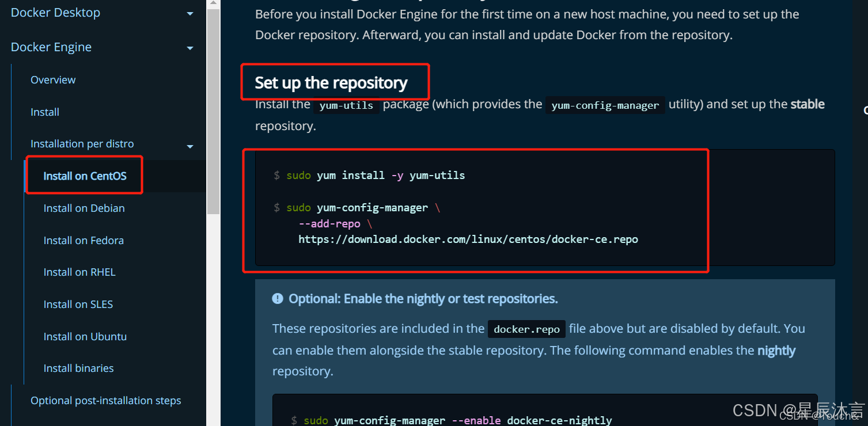Collapse the Docker Engine section arrow
868x426 pixels.
[190, 48]
